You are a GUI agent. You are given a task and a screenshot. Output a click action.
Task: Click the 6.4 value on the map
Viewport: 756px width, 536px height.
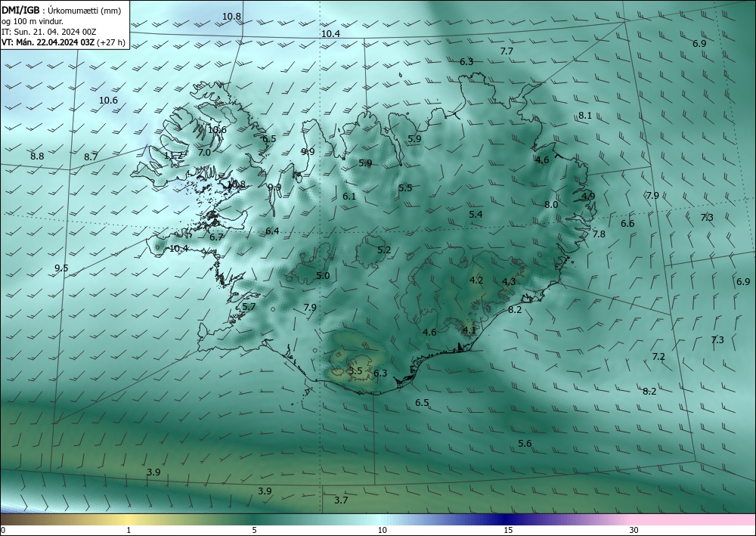(x=272, y=231)
